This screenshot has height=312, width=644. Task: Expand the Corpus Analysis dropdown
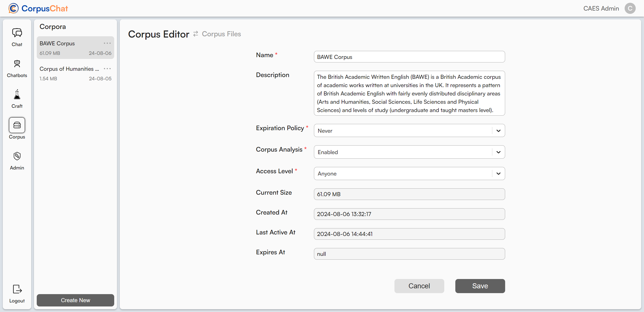point(498,152)
